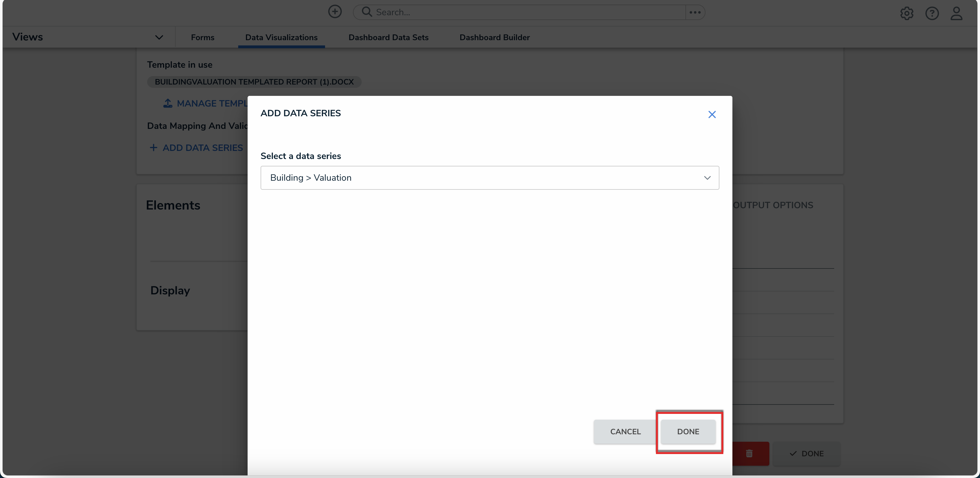Go to the Dashboard Builder tab

click(x=494, y=37)
